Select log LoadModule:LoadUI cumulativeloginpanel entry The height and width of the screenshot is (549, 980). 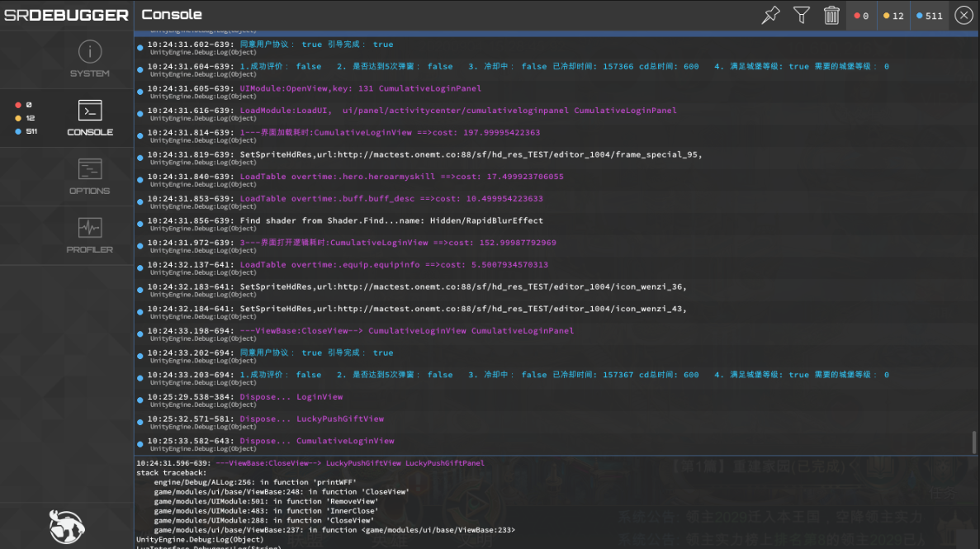click(556, 113)
